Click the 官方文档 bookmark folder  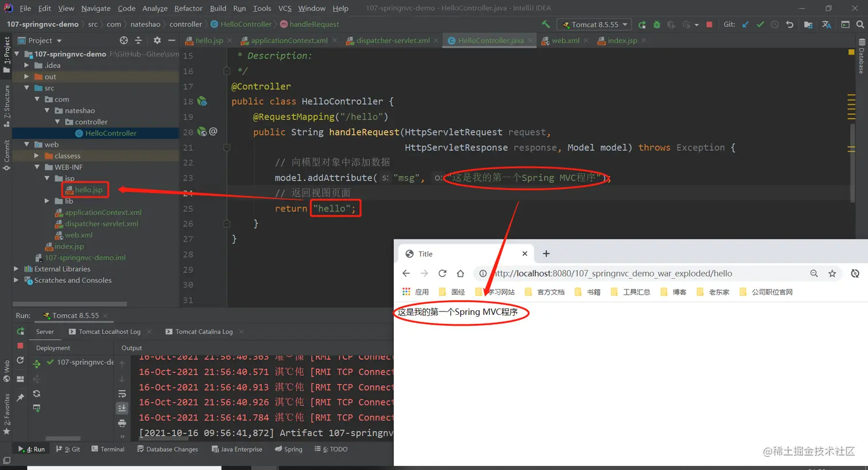tap(544, 292)
